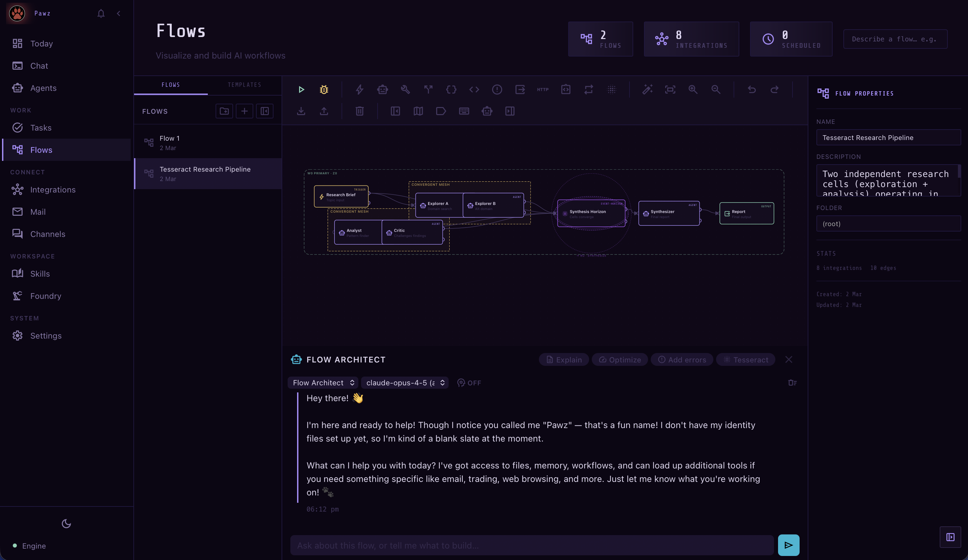The width and height of the screenshot is (968, 560).
Task: Open the FLOWS tab
Action: click(170, 85)
